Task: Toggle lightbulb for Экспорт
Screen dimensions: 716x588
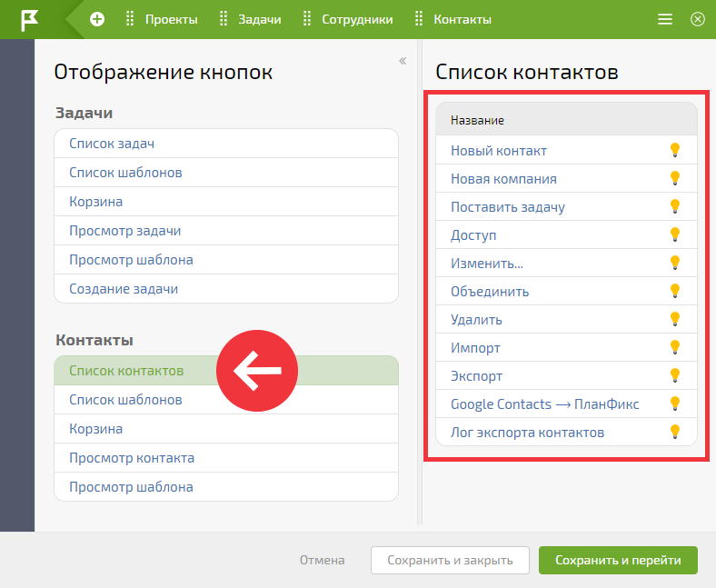Action: point(675,375)
